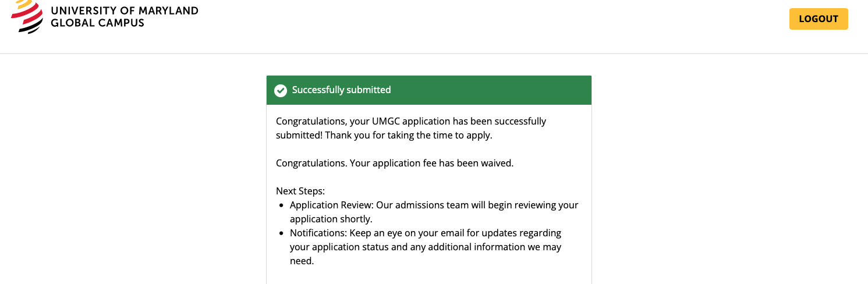Image resolution: width=868 pixels, height=284 pixels.
Task: Click the green success checkmark icon
Action: pyautogui.click(x=281, y=90)
